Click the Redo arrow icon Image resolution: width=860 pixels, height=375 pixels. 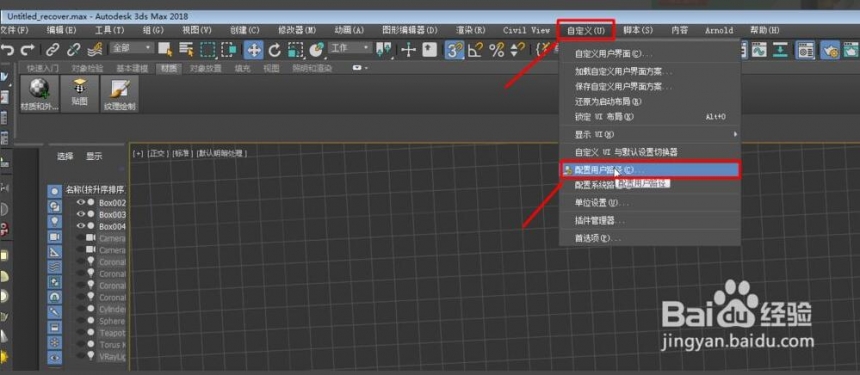pyautogui.click(x=27, y=50)
